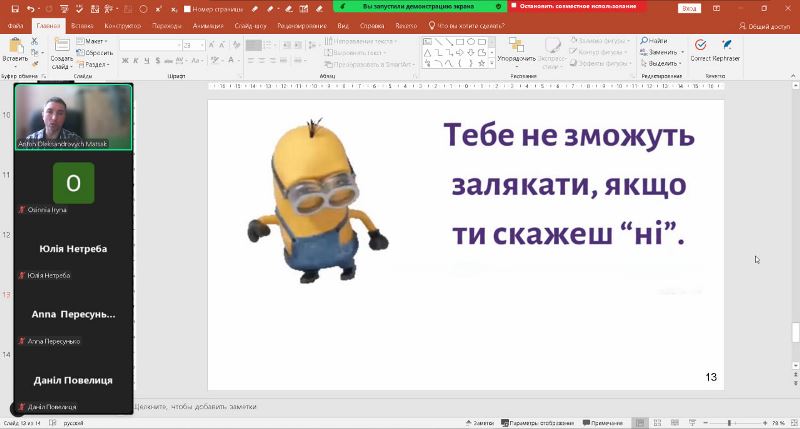Open the Раздел section dropdown

tap(93, 64)
